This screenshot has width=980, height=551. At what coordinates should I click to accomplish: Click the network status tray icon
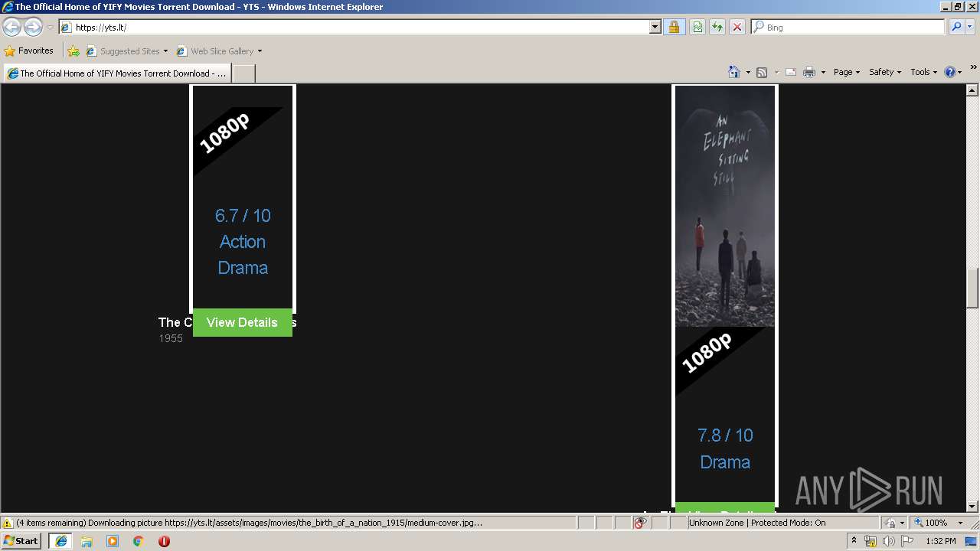[871, 541]
